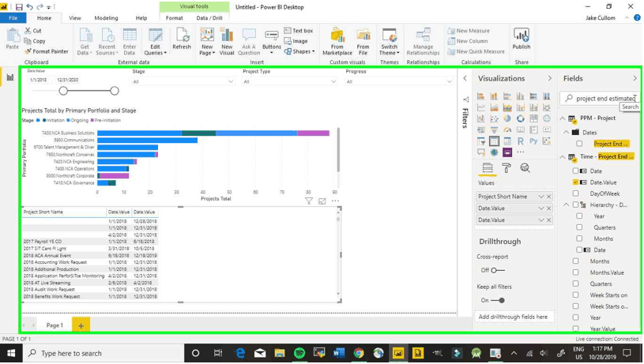
Task: Click focus mode icon above table visual
Action: [x=322, y=201]
